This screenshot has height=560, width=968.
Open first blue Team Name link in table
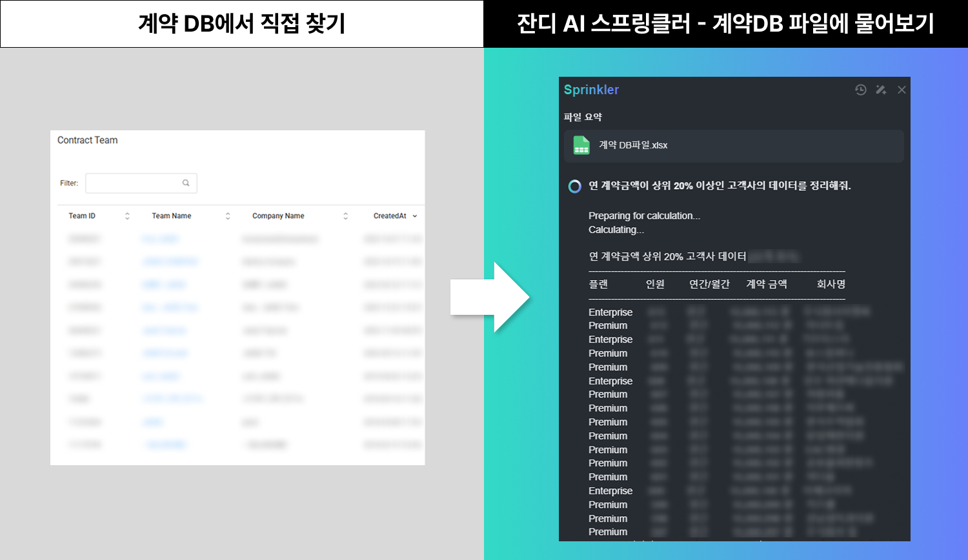click(159, 239)
